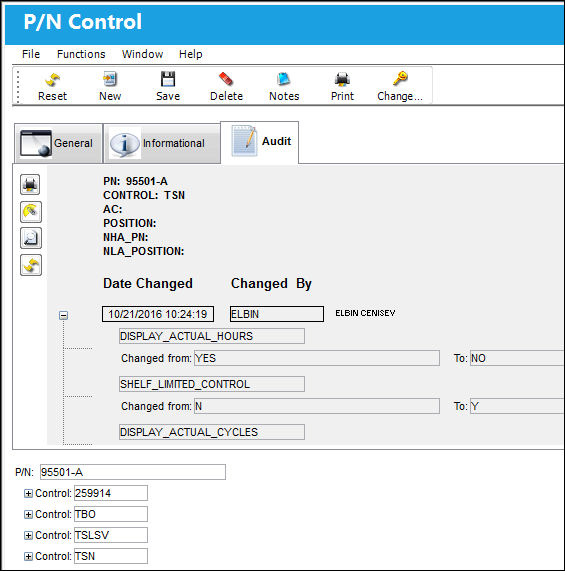Click the audit panel printer icon
The width and height of the screenshot is (565, 571).
[x=30, y=185]
